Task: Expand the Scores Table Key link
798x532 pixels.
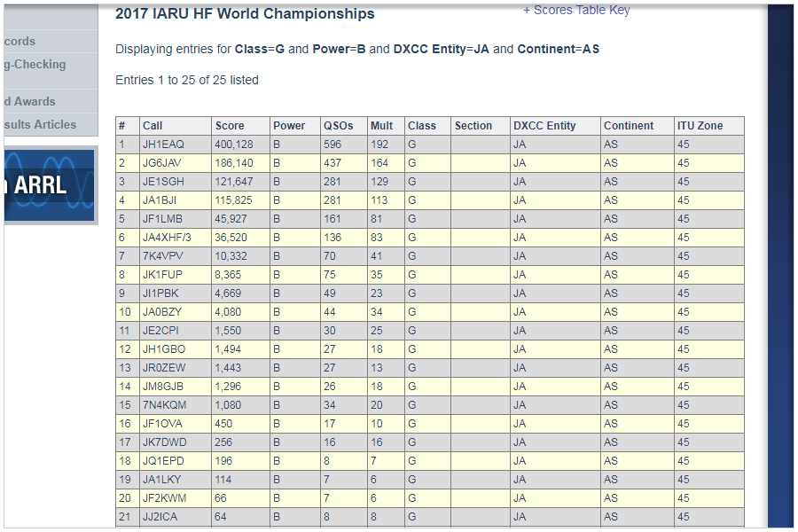Action: [x=576, y=11]
